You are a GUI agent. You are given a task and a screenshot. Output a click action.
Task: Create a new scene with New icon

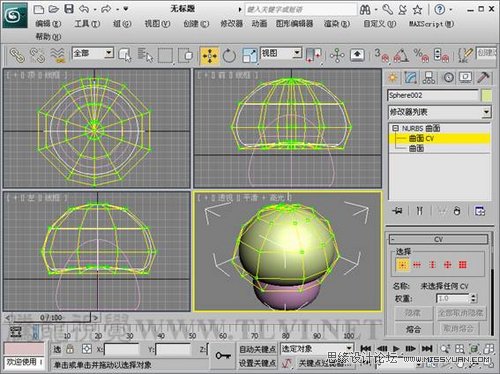click(x=39, y=9)
